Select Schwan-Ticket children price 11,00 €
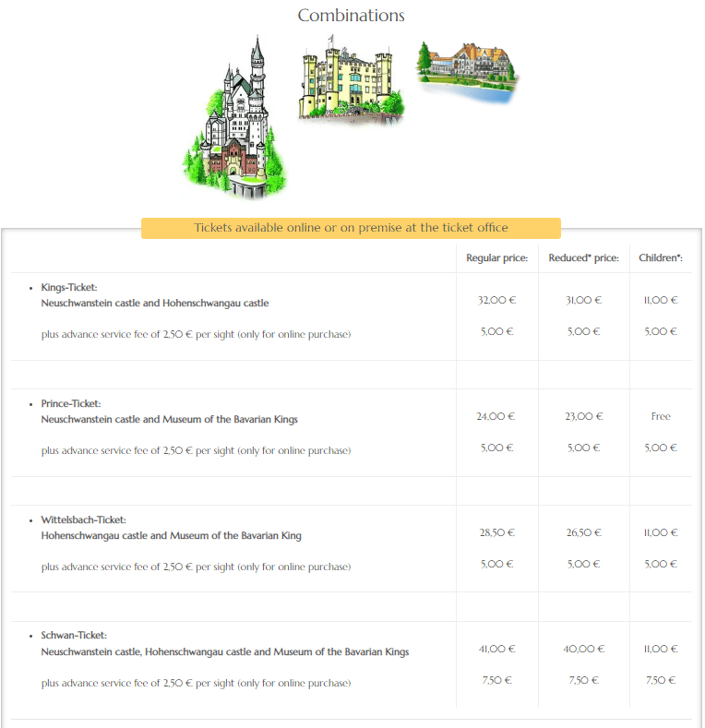Screen dimensions: 705x728 tap(661, 649)
